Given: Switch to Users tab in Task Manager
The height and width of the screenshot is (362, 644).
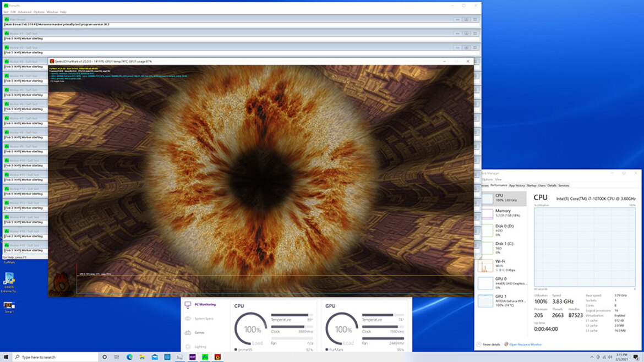Looking at the screenshot, I should [x=542, y=185].
